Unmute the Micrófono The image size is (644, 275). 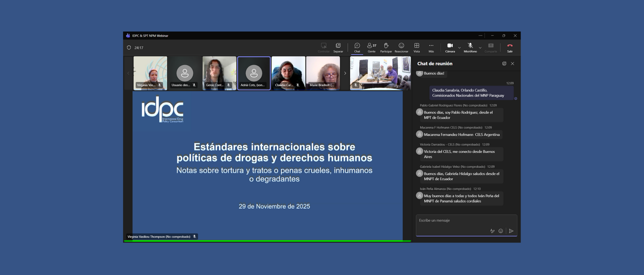470,47
